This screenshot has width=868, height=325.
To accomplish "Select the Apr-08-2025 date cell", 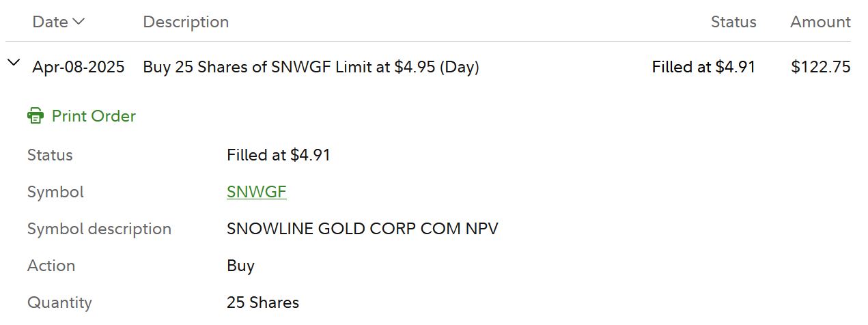I will [79, 67].
